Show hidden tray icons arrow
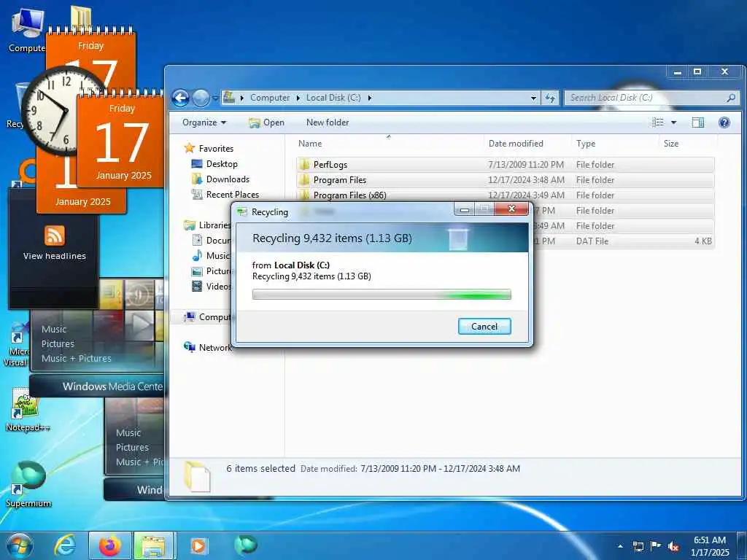747x560 pixels. coord(620,546)
